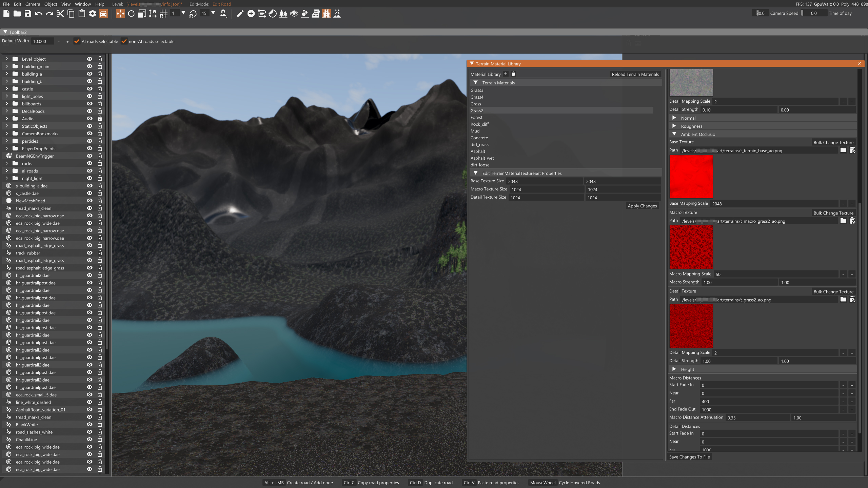
Task: Select the Scale gizmo tool
Action: click(x=142, y=14)
